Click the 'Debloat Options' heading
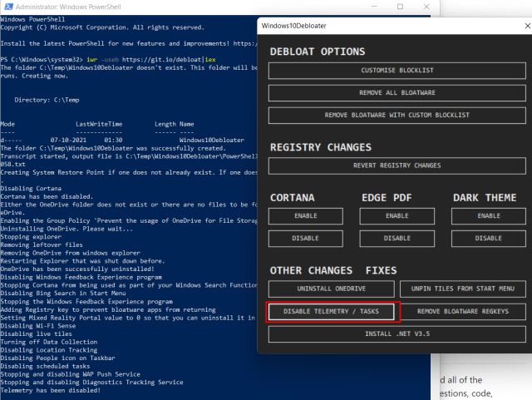Viewport: 532px width, 400px height. coord(318,52)
